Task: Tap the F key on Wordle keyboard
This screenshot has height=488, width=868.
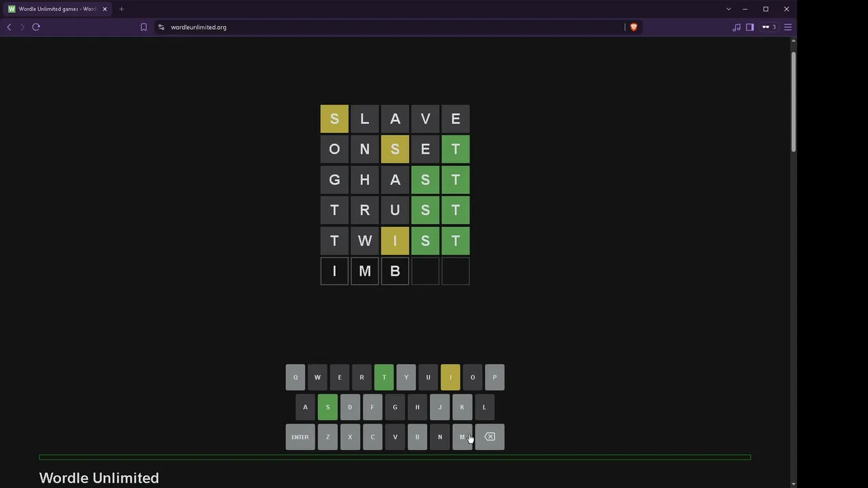Action: 372,407
